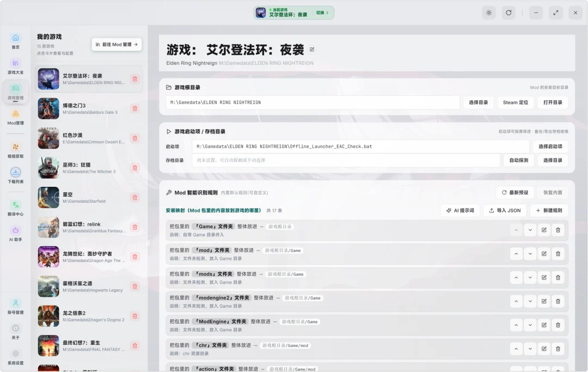The width and height of the screenshot is (588, 372).
Task: Edit game title pencil icon
Action: coord(312,50)
